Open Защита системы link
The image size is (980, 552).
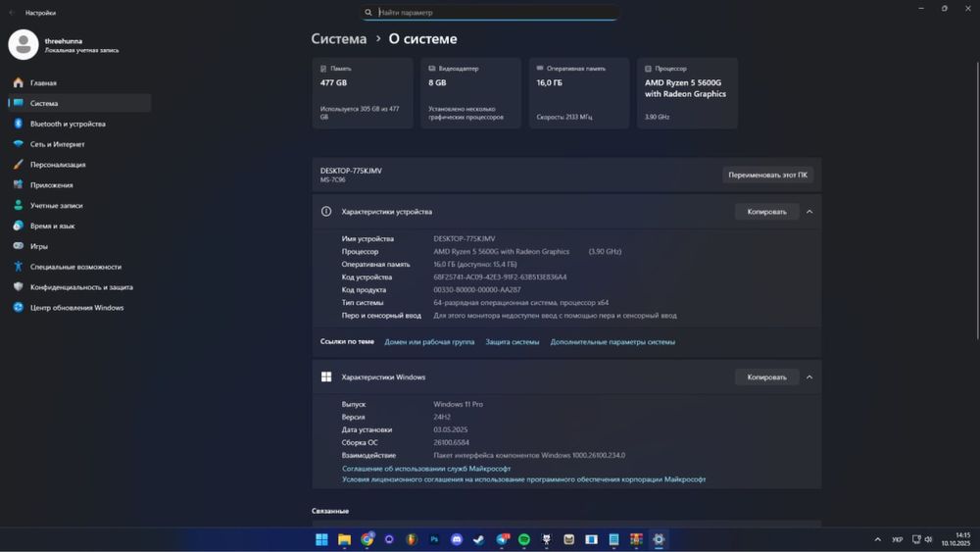click(513, 342)
